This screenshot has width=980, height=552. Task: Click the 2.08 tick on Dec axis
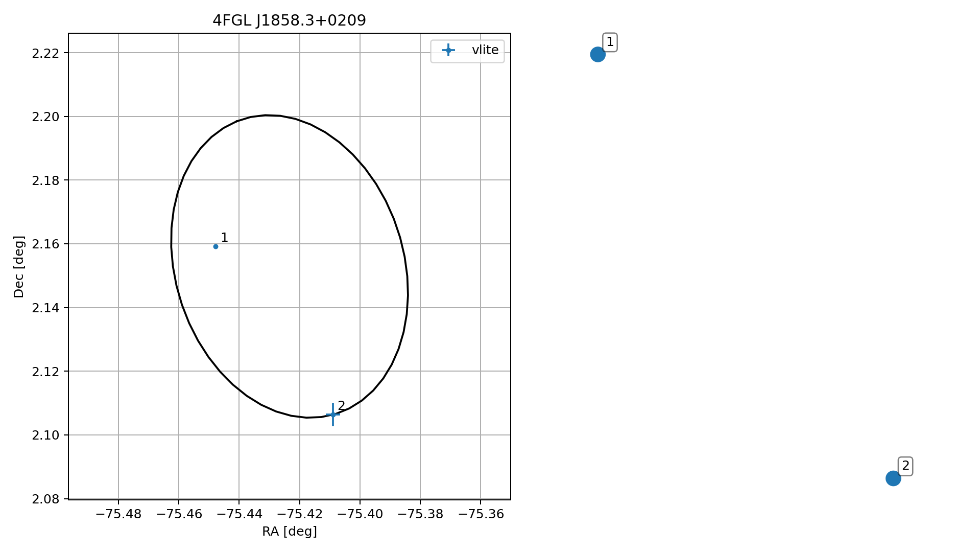[46, 499]
